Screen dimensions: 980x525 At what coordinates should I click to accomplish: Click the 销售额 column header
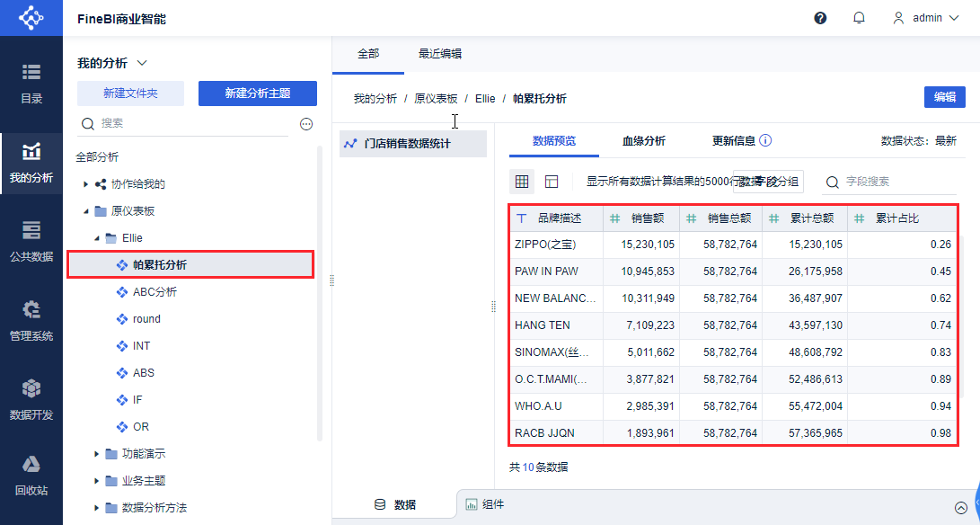pos(641,218)
